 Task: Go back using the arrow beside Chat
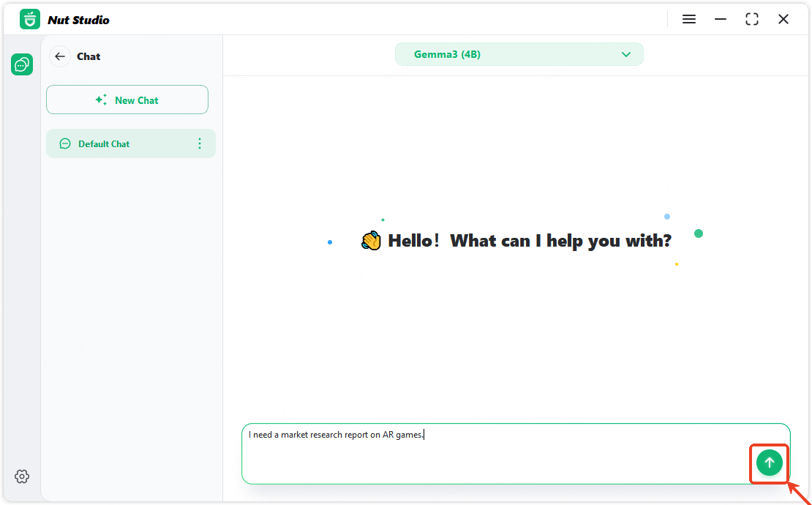pos(60,56)
